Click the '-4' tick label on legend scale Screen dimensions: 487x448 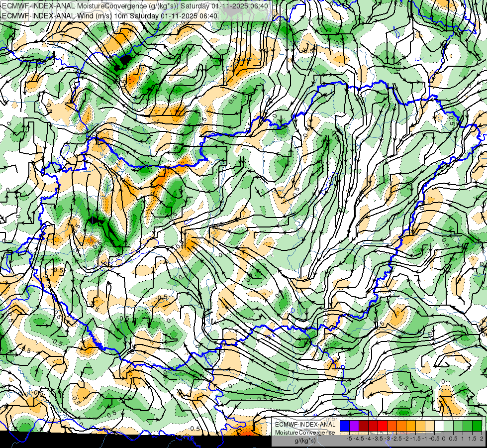(x=368, y=439)
